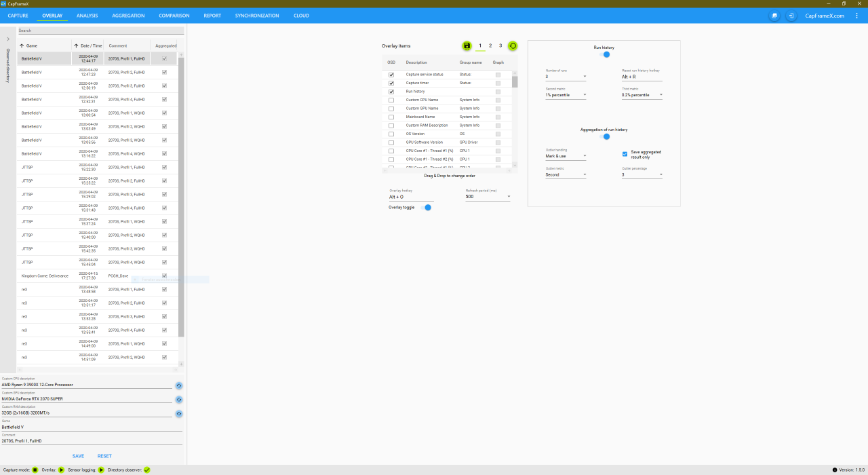Expand the Observed directory side panel arrow
This screenshot has height=475, width=868.
point(8,39)
